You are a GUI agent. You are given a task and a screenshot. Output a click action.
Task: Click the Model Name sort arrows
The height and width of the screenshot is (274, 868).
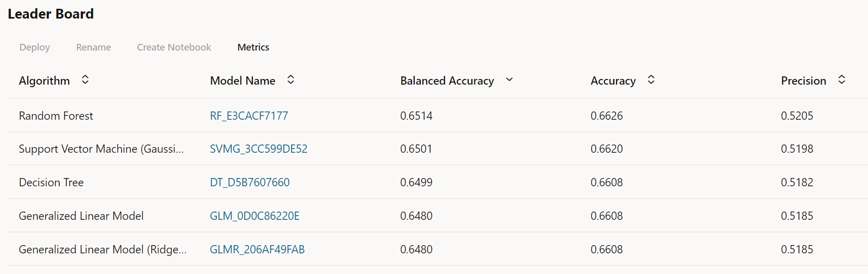coord(291,80)
